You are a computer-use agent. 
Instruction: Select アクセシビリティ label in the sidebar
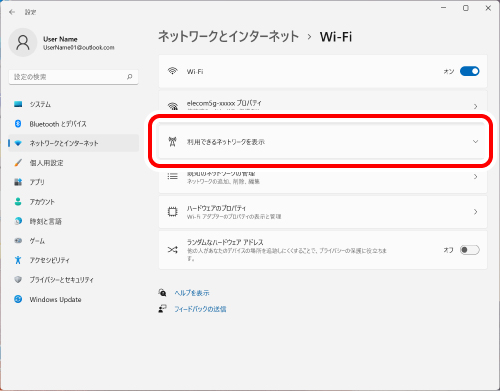[49, 260]
